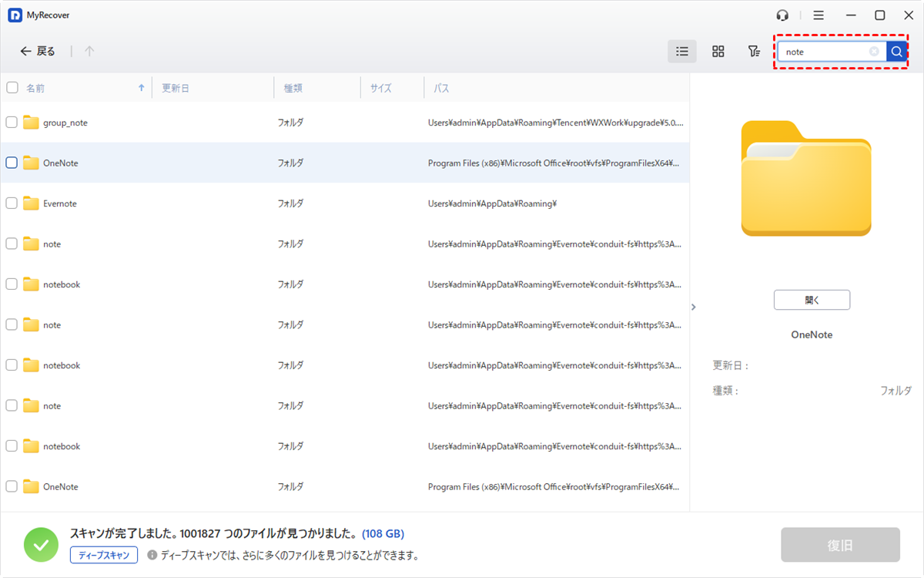Sort by 名前 column sort arrow

tap(141, 88)
